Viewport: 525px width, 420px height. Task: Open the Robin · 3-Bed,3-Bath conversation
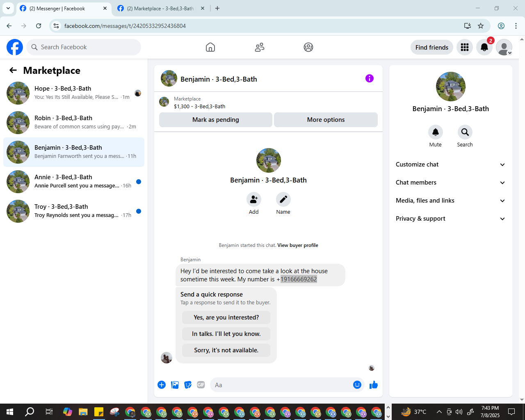74,123
